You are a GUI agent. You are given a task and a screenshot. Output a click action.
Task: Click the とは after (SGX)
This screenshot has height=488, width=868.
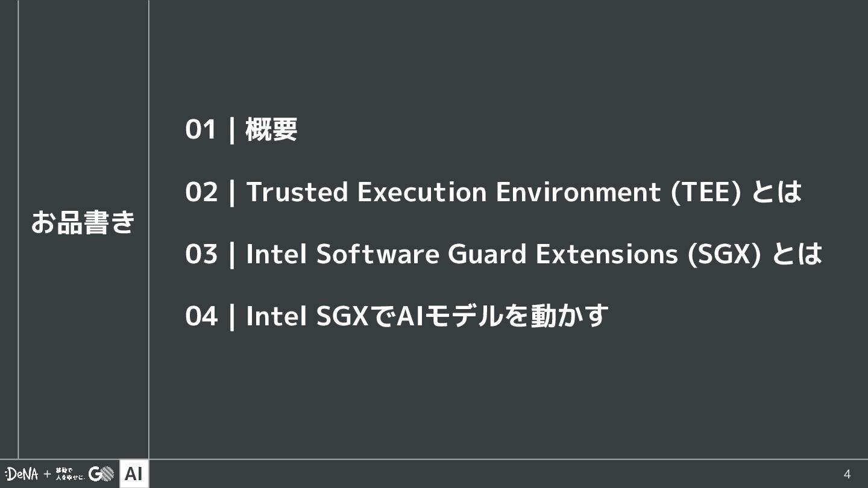(797, 254)
